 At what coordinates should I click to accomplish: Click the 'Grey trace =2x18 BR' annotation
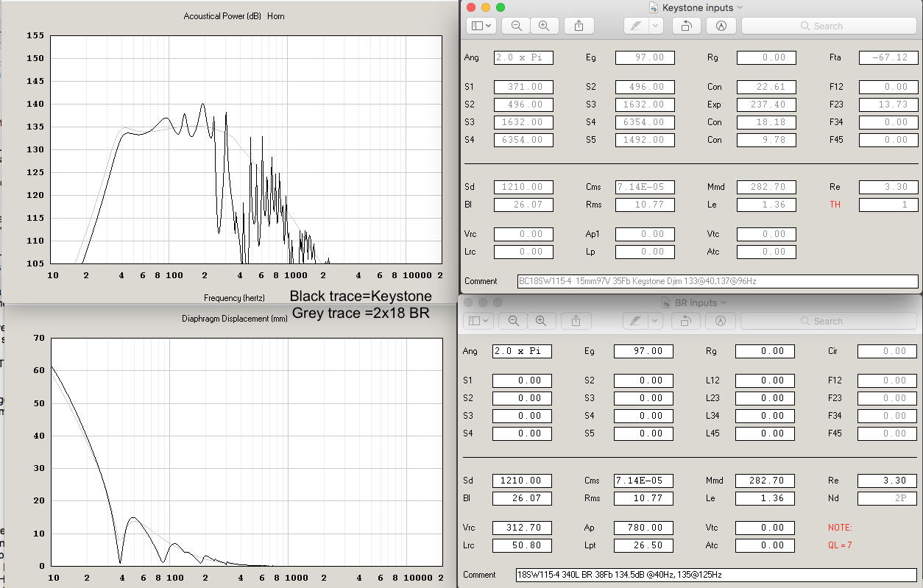pyautogui.click(x=361, y=313)
